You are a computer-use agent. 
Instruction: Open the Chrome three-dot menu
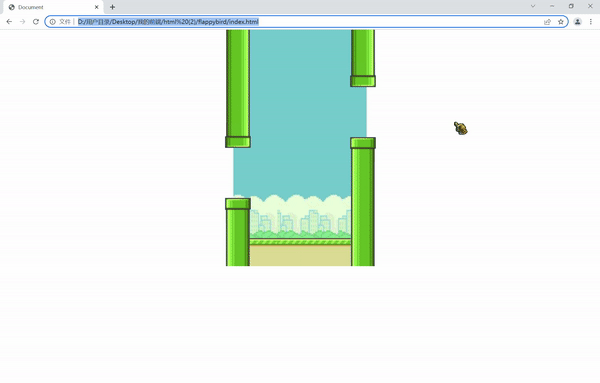[x=591, y=22]
